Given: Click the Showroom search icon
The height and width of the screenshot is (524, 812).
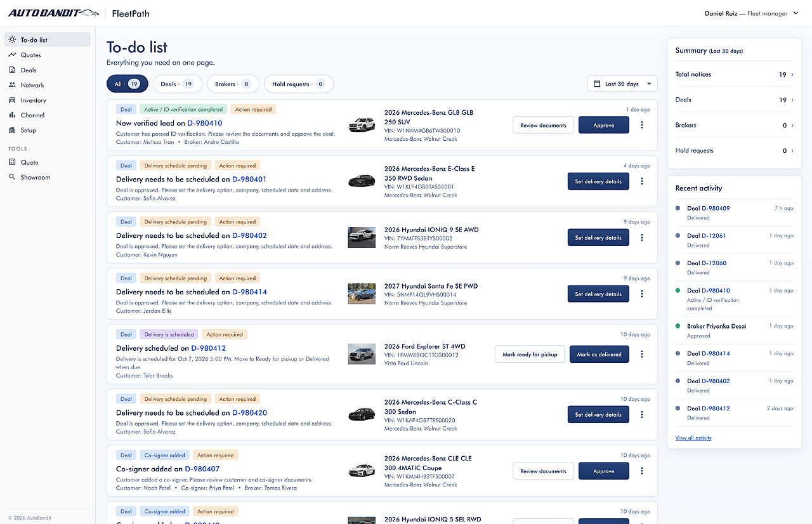Looking at the screenshot, I should pos(13,177).
